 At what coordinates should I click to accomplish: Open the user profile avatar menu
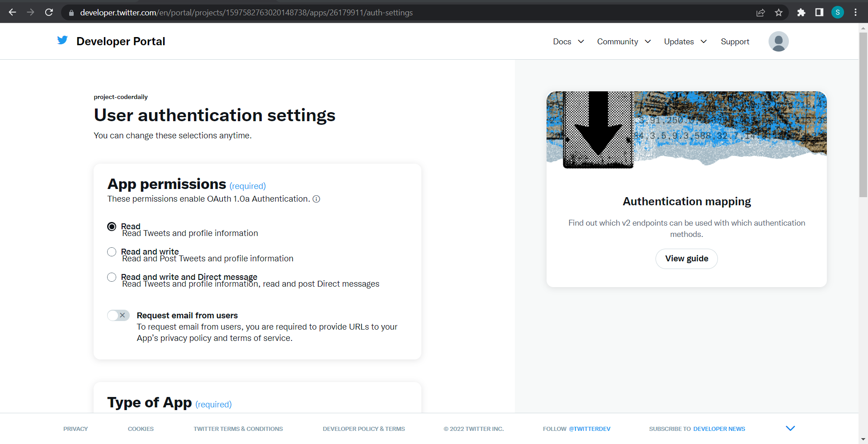click(778, 42)
